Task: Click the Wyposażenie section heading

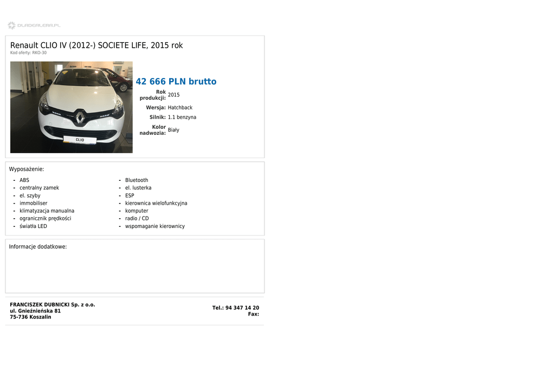Action: click(27, 169)
